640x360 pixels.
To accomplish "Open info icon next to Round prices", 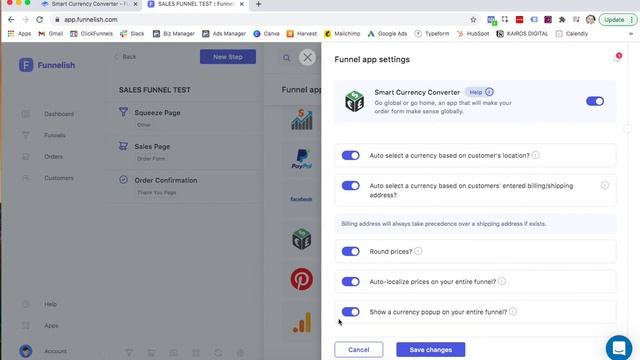I will pyautogui.click(x=418, y=251).
